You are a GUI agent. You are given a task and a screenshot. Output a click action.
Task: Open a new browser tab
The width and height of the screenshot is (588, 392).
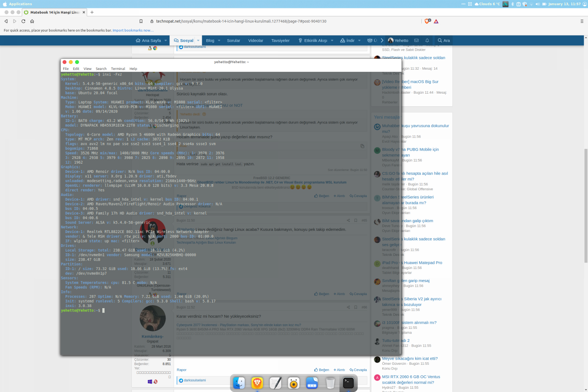92,12
